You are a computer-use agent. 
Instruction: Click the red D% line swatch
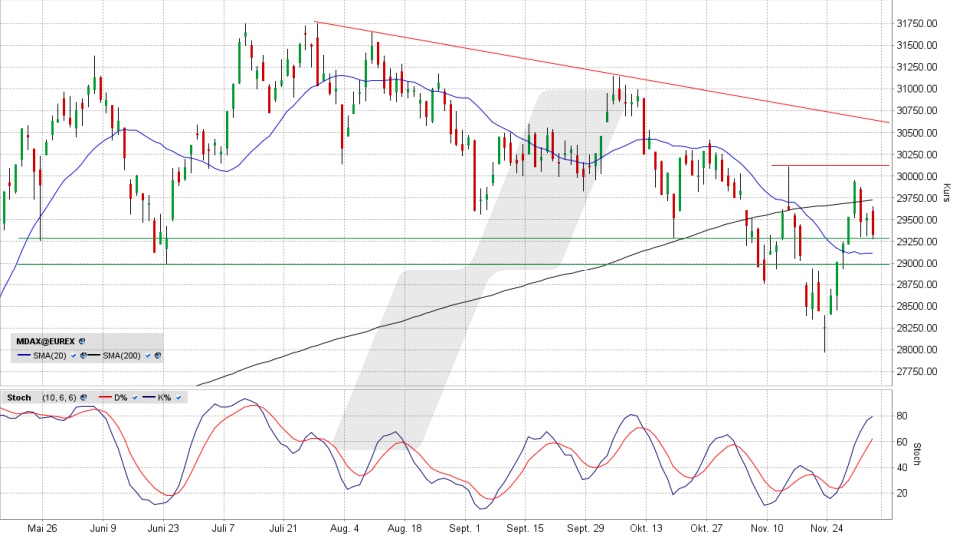[x=105, y=397]
